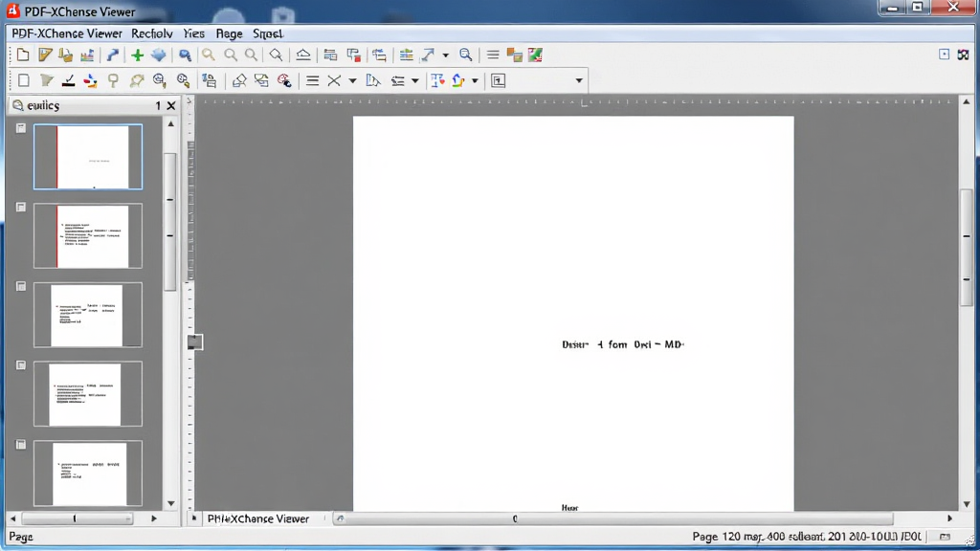This screenshot has width=980, height=551.
Task: Open the PDF-XChange Viewer menu
Action: pos(67,33)
